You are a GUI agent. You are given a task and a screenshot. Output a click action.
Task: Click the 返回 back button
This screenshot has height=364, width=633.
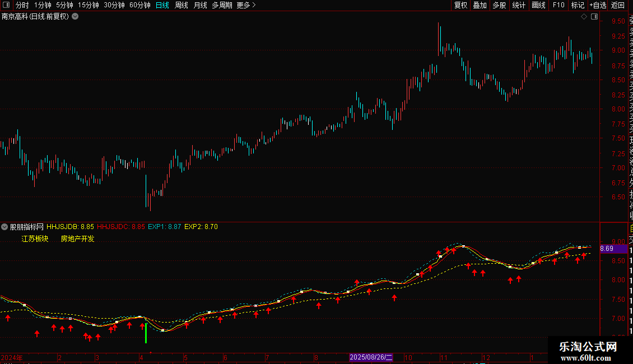point(618,5)
